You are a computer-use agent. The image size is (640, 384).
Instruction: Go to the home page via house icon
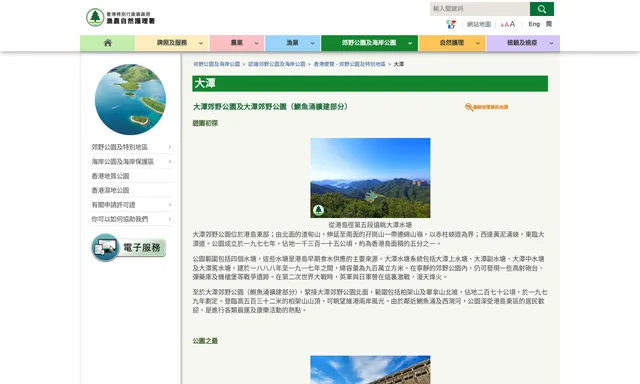(108, 43)
